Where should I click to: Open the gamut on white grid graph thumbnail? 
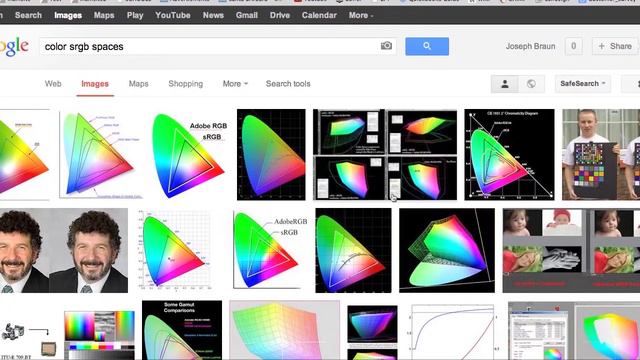pyautogui.click(x=175, y=250)
